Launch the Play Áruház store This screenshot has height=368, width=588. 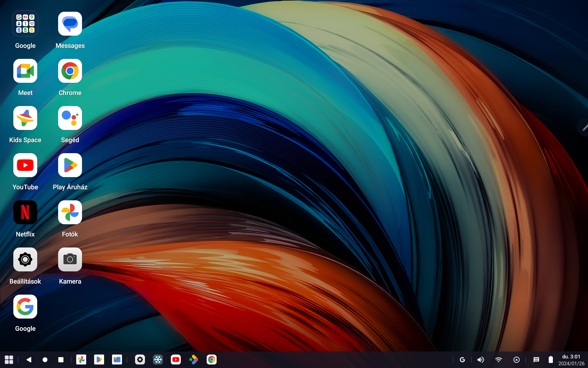click(70, 165)
